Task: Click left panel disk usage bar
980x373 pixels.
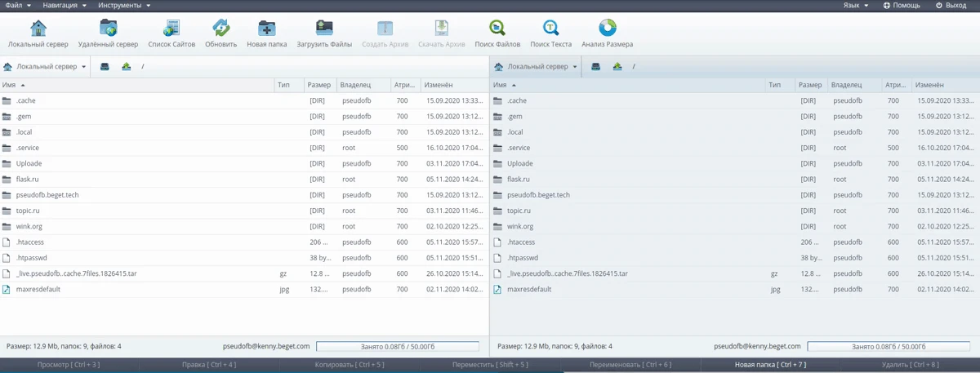Action: (397, 346)
